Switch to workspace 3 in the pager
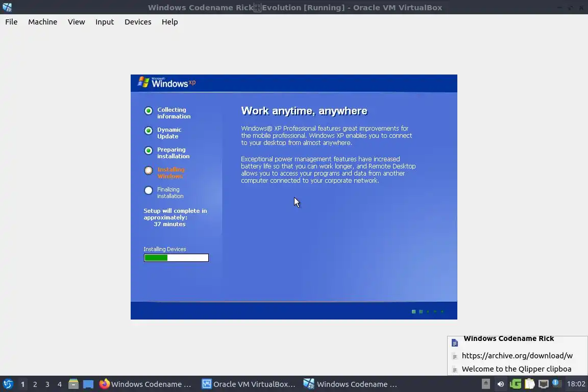This screenshot has width=588, height=392. point(47,384)
